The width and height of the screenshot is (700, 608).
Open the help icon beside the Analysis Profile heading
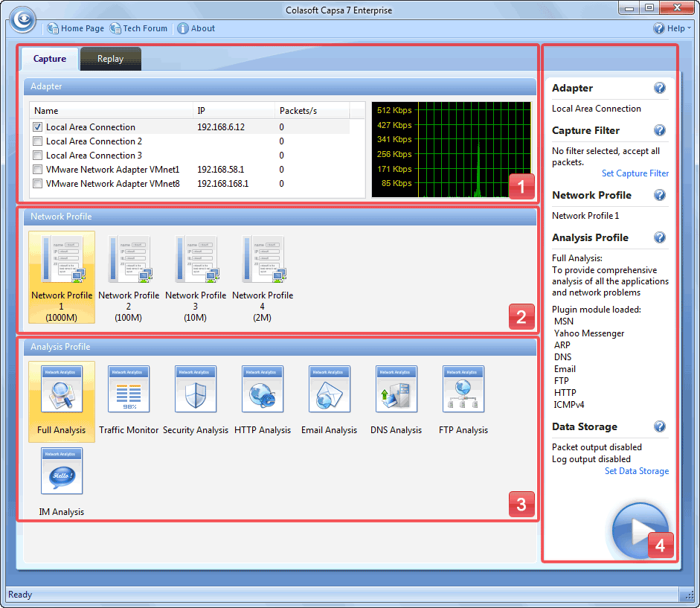click(659, 237)
